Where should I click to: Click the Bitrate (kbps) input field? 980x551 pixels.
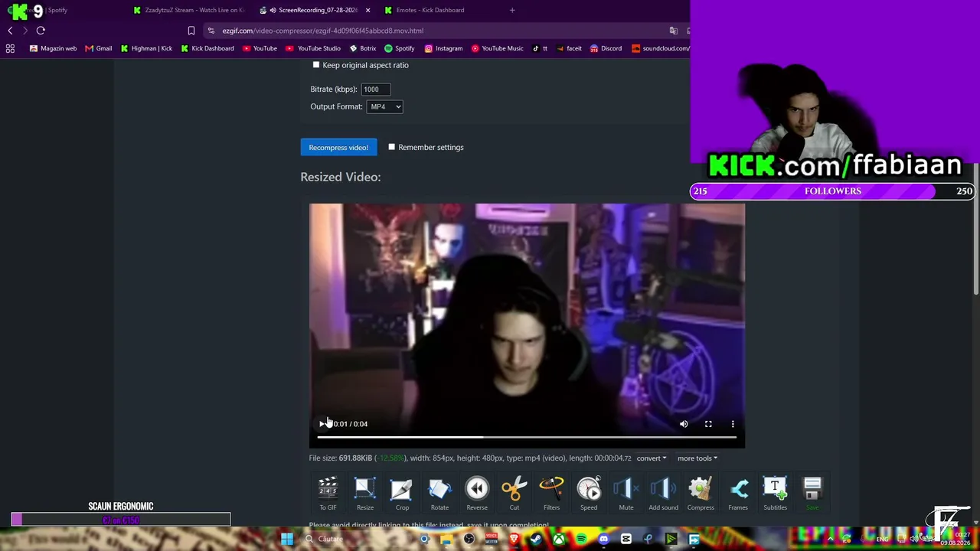(375, 90)
